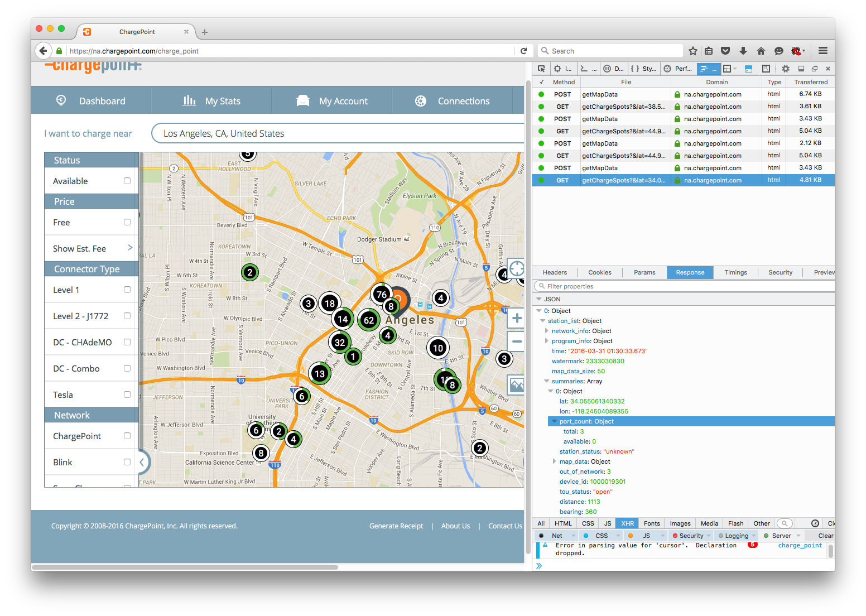This screenshot has width=866, height=616.
Task: Expand the map_data object node
Action: coord(555,461)
